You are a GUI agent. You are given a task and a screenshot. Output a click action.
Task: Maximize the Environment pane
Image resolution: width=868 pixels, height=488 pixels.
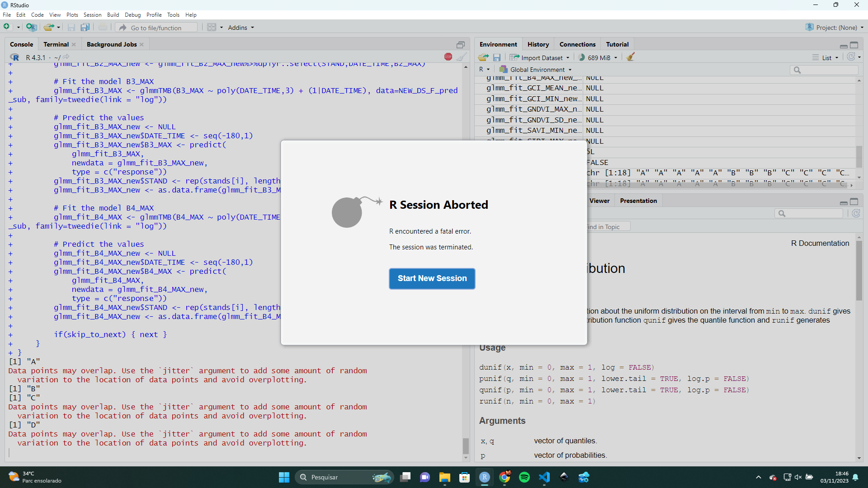(854, 45)
